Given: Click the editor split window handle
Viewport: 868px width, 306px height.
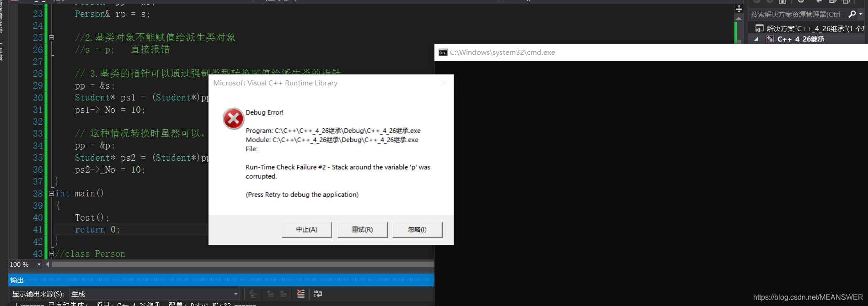Looking at the screenshot, I should click(739, 9).
